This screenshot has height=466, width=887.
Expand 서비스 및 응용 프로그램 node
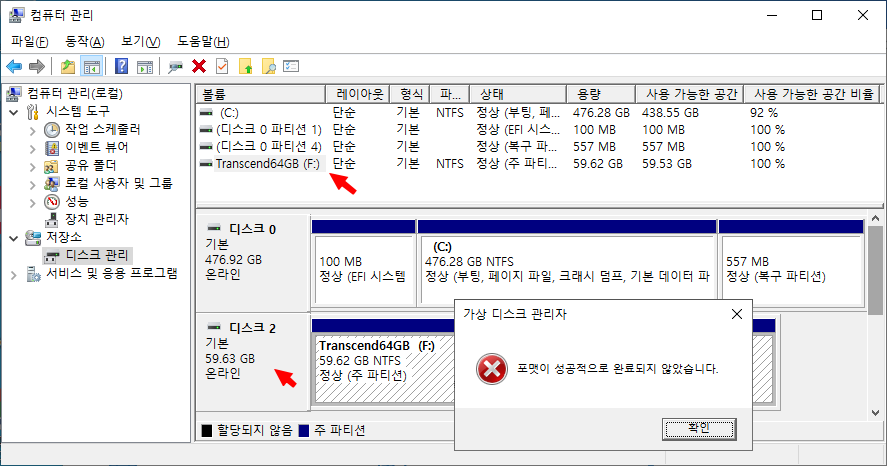point(14,273)
